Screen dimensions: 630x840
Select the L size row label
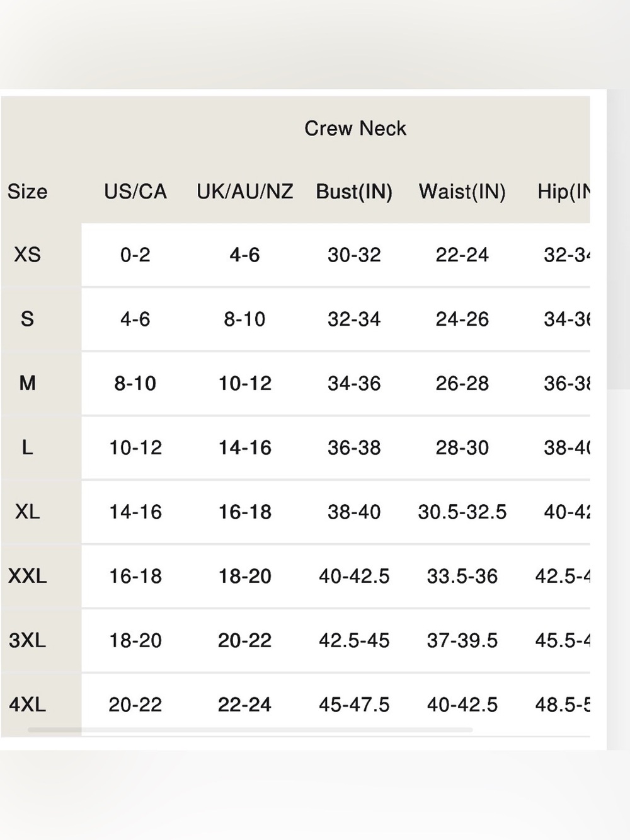(x=27, y=447)
